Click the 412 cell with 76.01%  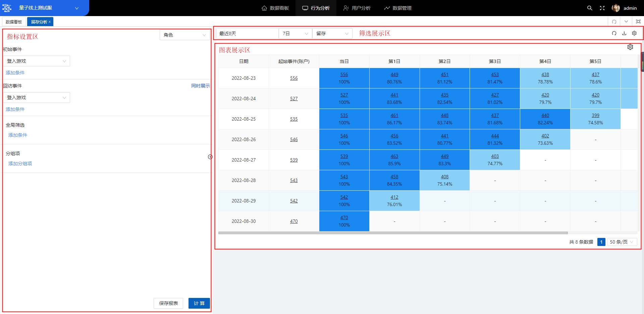[394, 201]
